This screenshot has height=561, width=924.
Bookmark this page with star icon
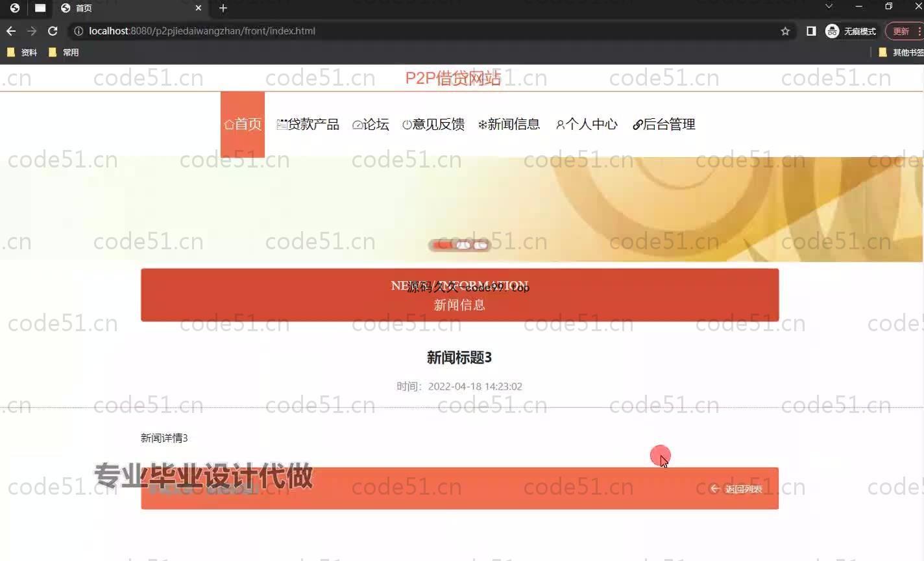(785, 31)
